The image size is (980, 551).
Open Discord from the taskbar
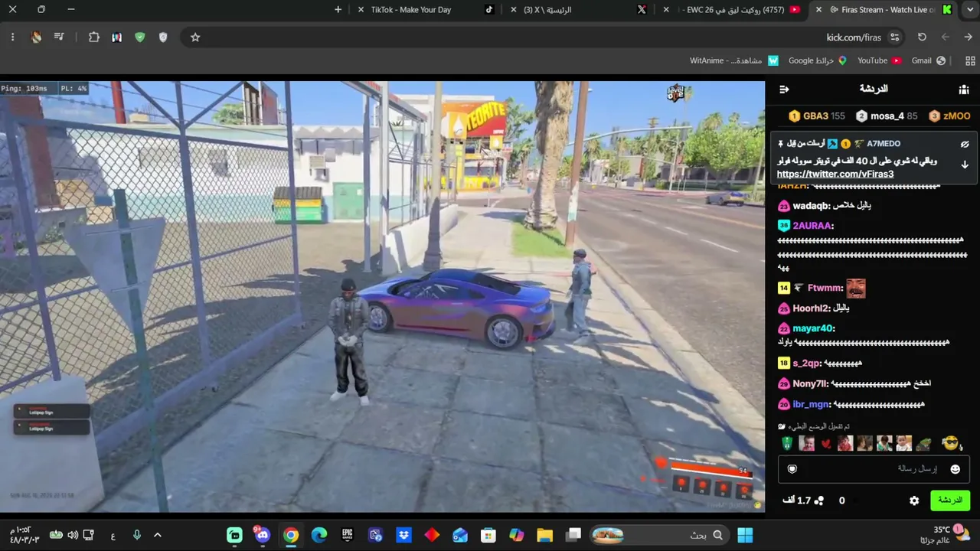(x=263, y=535)
